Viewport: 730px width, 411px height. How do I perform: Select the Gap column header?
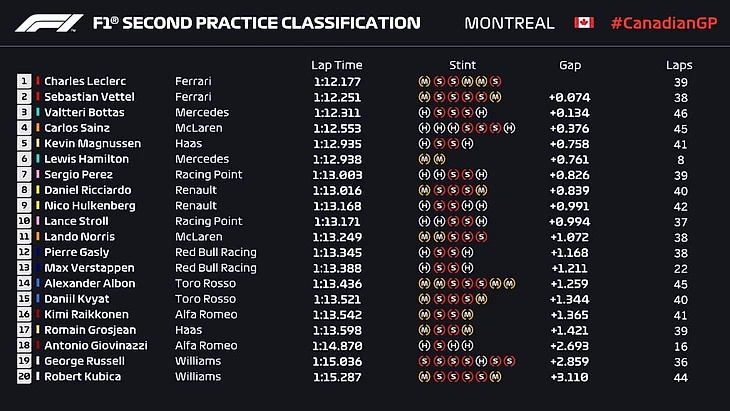click(570, 65)
